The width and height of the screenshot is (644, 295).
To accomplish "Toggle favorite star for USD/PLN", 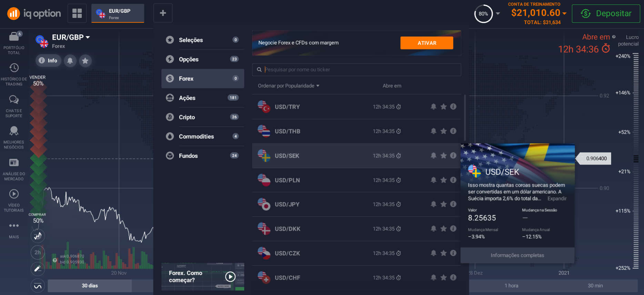I will (x=443, y=180).
